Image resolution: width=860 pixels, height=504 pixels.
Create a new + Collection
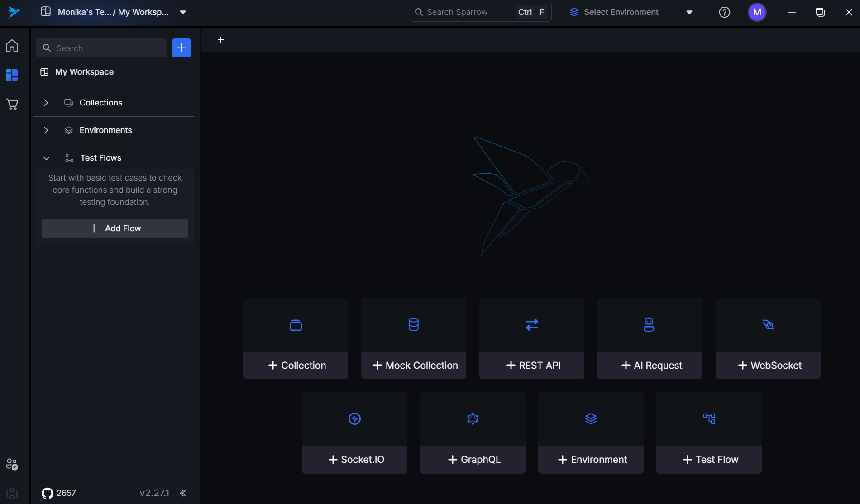(x=296, y=365)
